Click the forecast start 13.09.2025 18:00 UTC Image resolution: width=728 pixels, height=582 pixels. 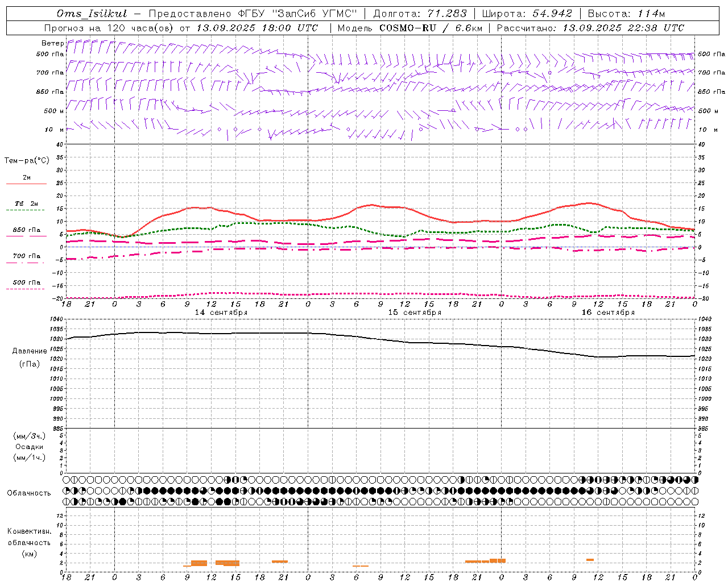[257, 28]
